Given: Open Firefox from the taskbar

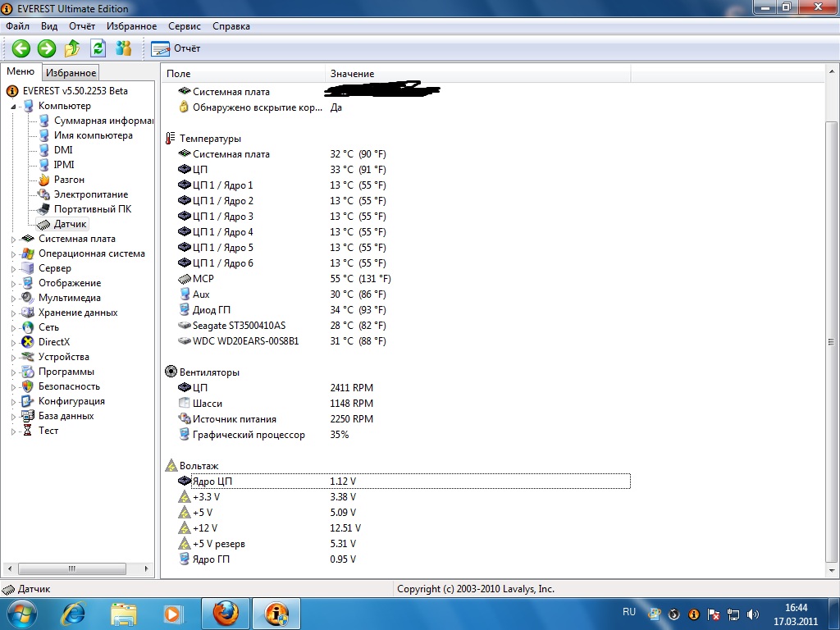Looking at the screenshot, I should pyautogui.click(x=226, y=613).
